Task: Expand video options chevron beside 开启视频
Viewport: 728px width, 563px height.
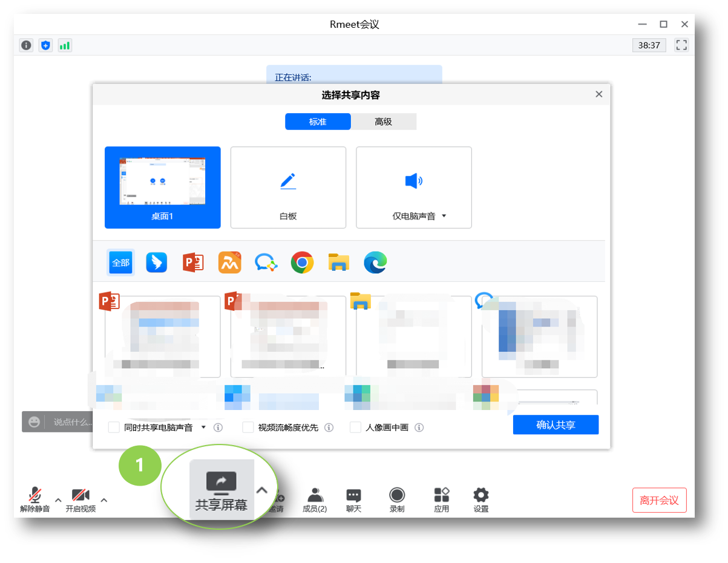Action: tap(104, 500)
